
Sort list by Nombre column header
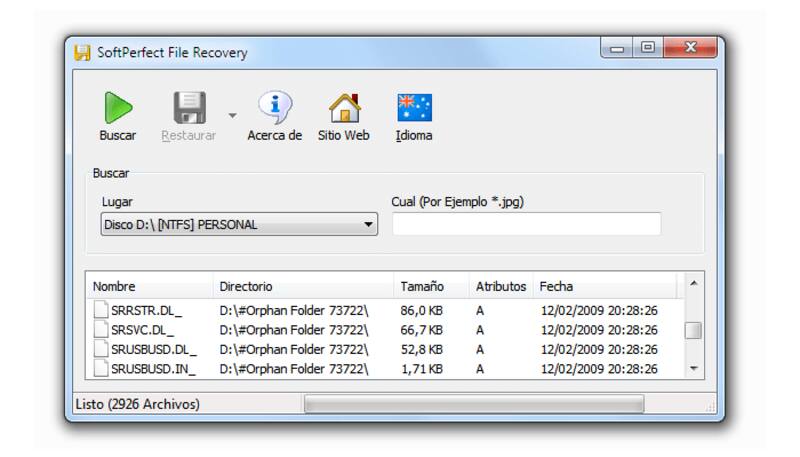click(x=149, y=286)
